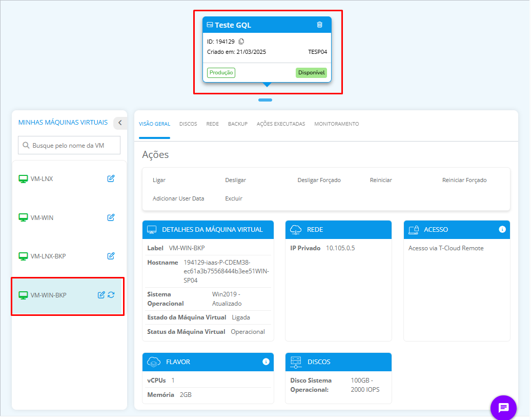This screenshot has width=531, height=420.
Task: Click the carousel indicator under the project card
Action: pos(265,100)
